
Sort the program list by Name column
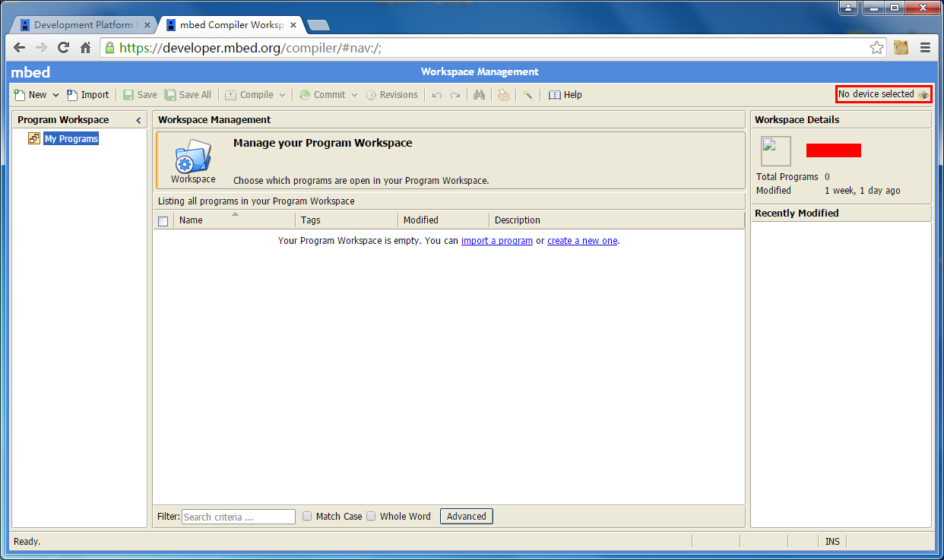coord(191,220)
